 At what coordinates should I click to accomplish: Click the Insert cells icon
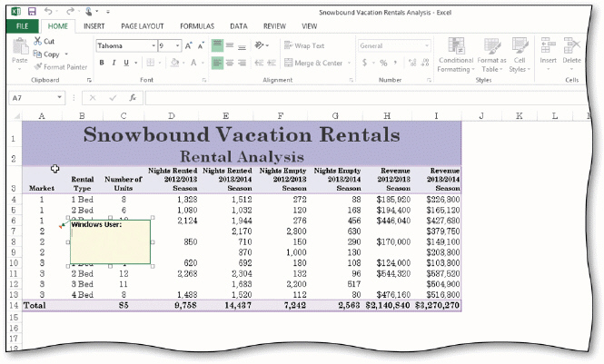coord(548,46)
